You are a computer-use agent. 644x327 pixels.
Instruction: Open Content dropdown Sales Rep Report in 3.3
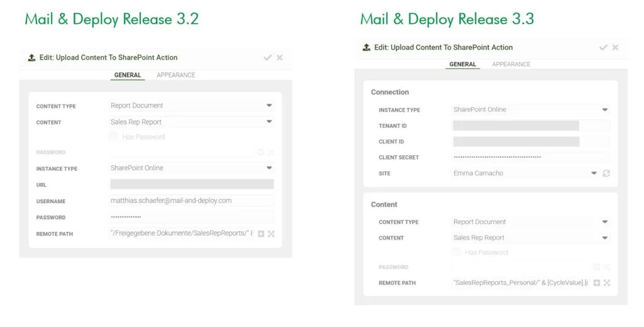coord(531,238)
